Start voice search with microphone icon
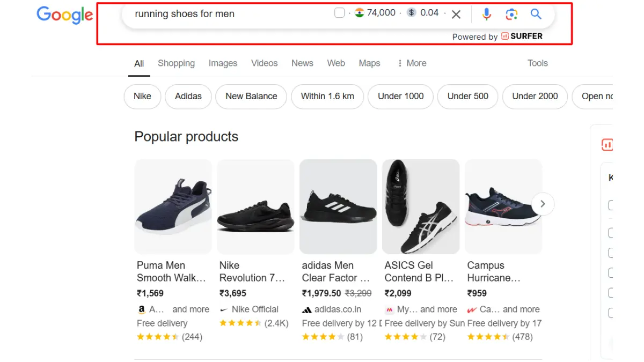The image size is (644, 362). pos(486,14)
